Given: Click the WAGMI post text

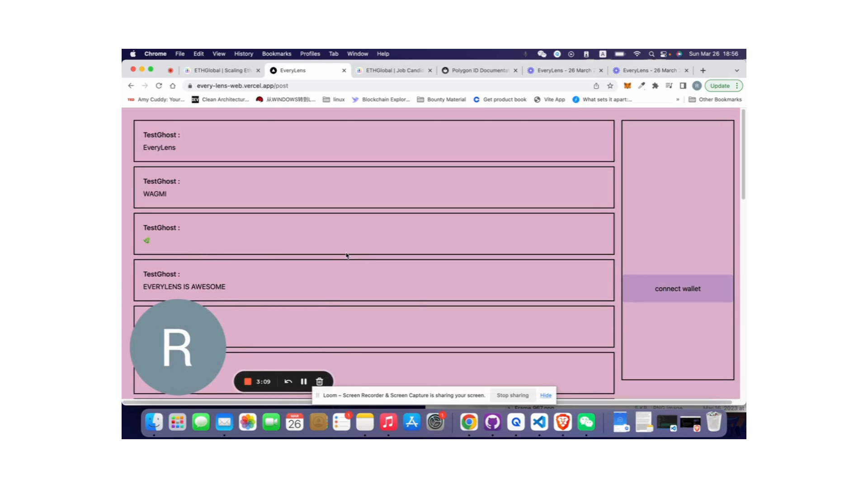Looking at the screenshot, I should point(155,194).
